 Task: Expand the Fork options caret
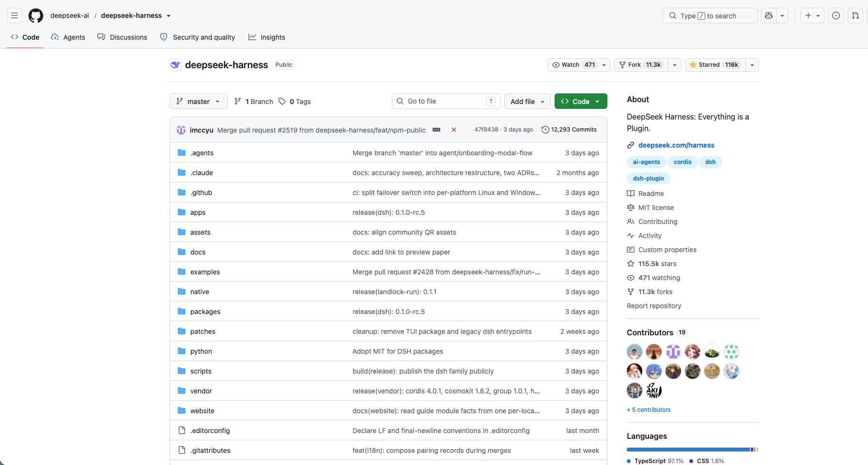pyautogui.click(x=675, y=65)
